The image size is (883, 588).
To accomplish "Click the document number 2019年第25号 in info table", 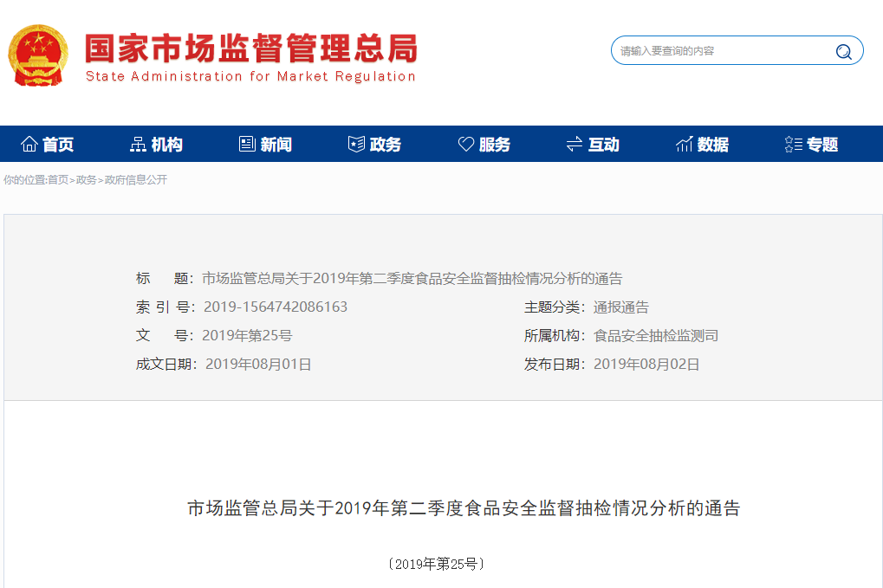I will [247, 335].
